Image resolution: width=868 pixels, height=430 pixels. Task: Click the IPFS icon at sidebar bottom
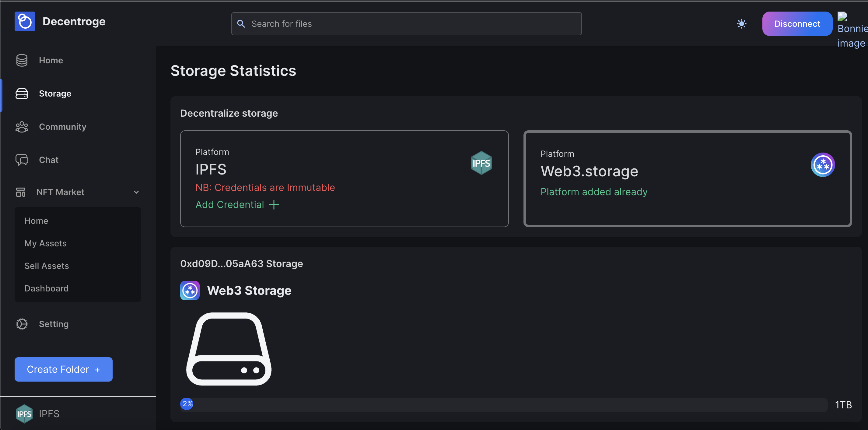[24, 414]
